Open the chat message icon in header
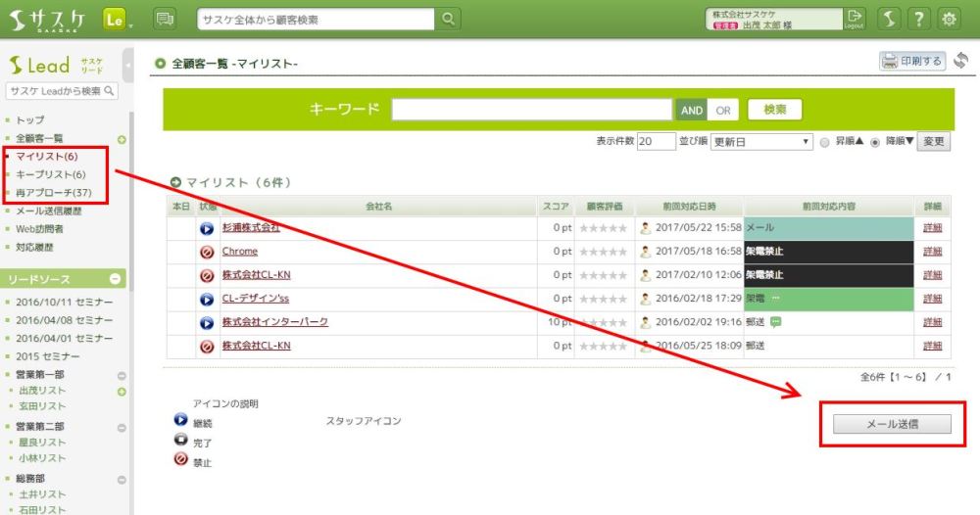 [x=165, y=20]
